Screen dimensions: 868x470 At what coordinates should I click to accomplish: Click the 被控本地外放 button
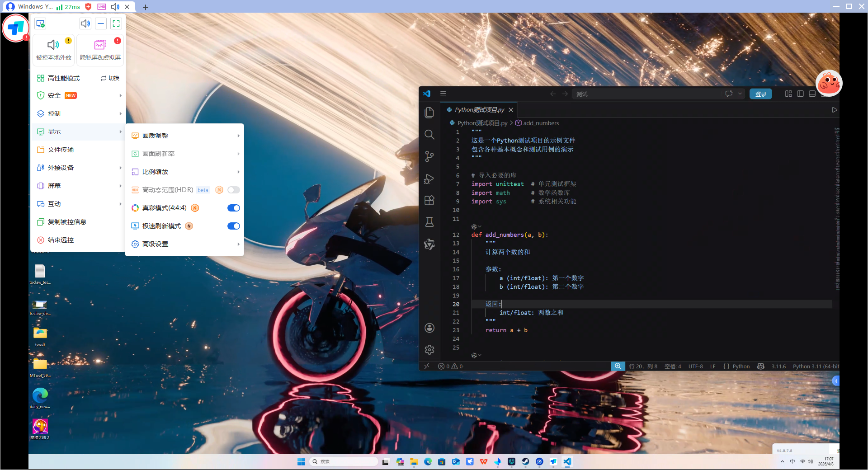[x=53, y=50]
